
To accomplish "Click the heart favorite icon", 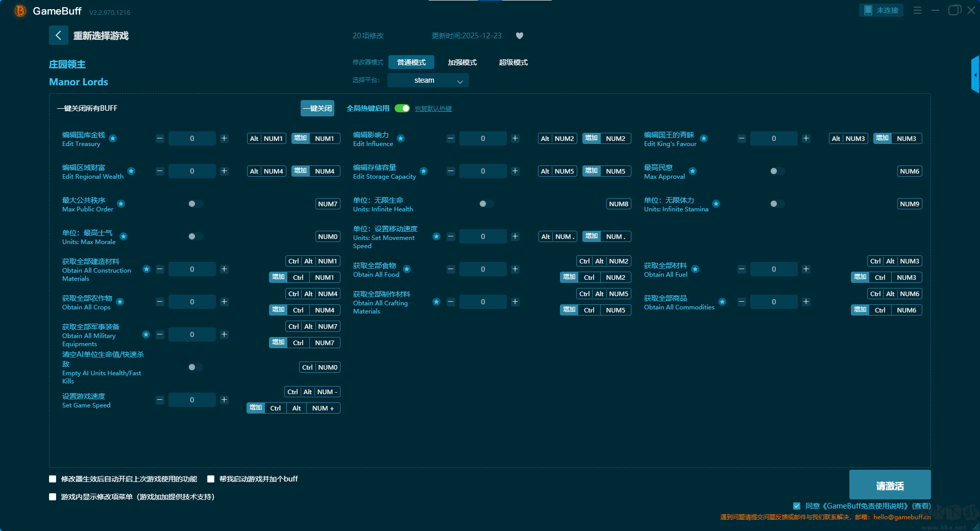I will (x=520, y=36).
